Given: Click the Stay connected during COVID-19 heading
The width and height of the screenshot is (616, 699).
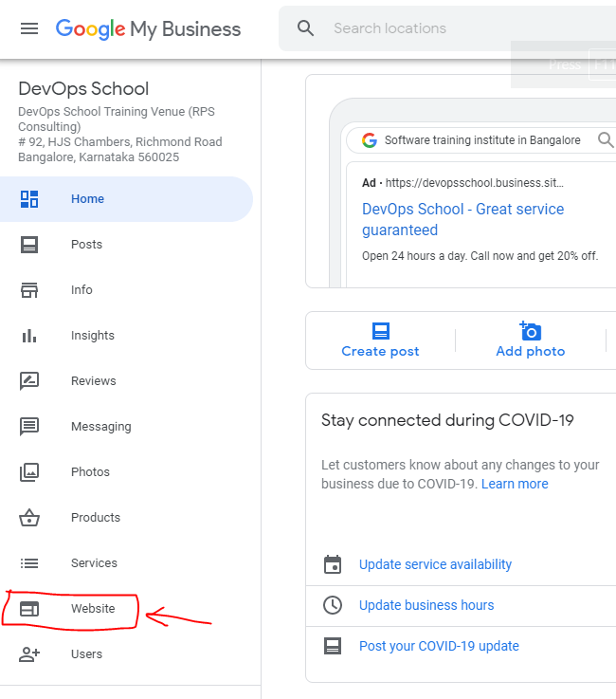Looking at the screenshot, I should (x=447, y=420).
